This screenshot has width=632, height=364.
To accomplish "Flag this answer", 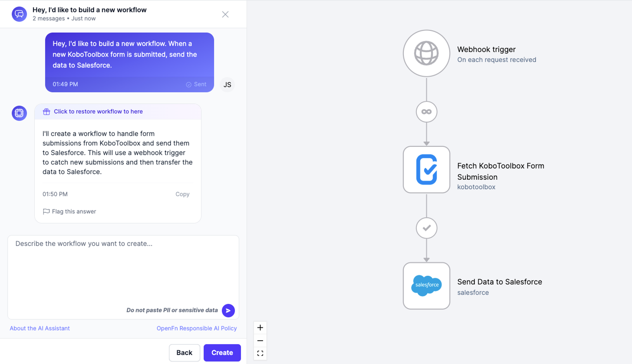I will (69, 212).
